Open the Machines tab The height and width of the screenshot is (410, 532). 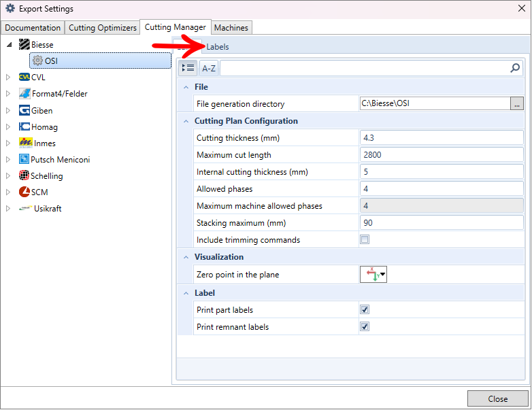pyautogui.click(x=231, y=27)
